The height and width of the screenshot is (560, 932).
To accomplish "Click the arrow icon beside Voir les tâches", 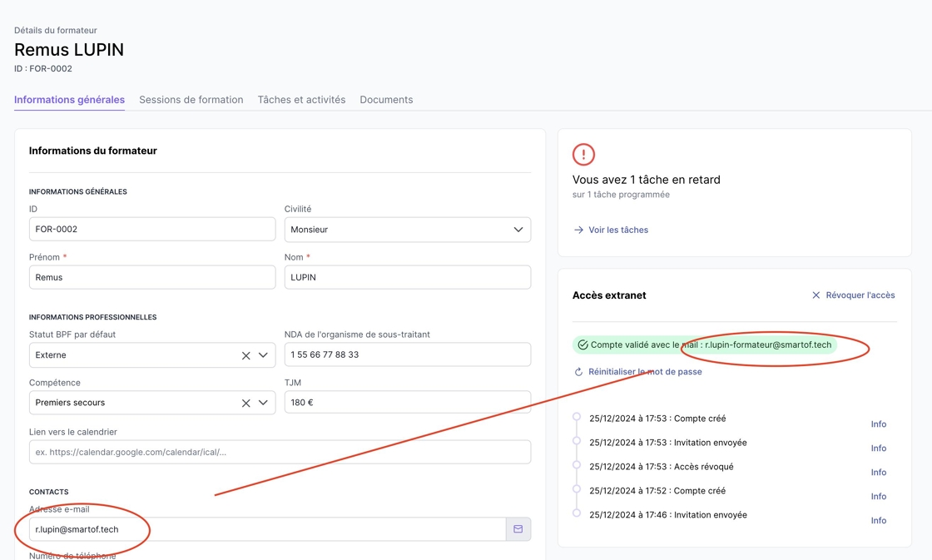I will (x=578, y=230).
